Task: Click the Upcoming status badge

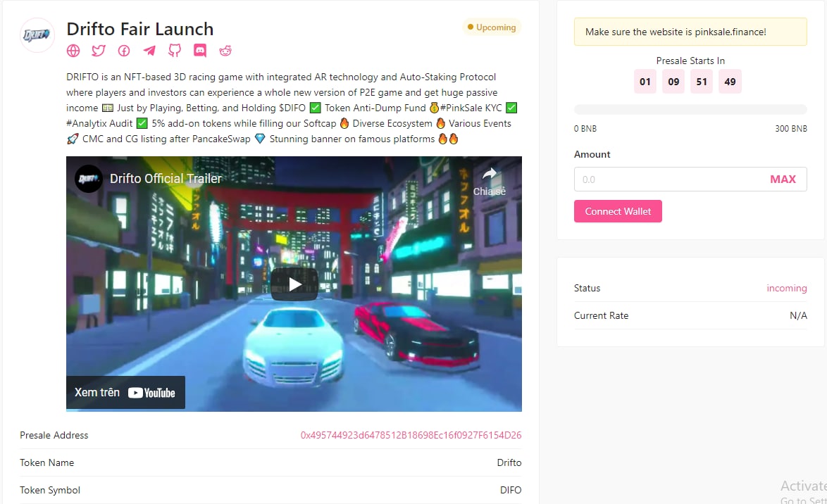Action: (x=493, y=27)
